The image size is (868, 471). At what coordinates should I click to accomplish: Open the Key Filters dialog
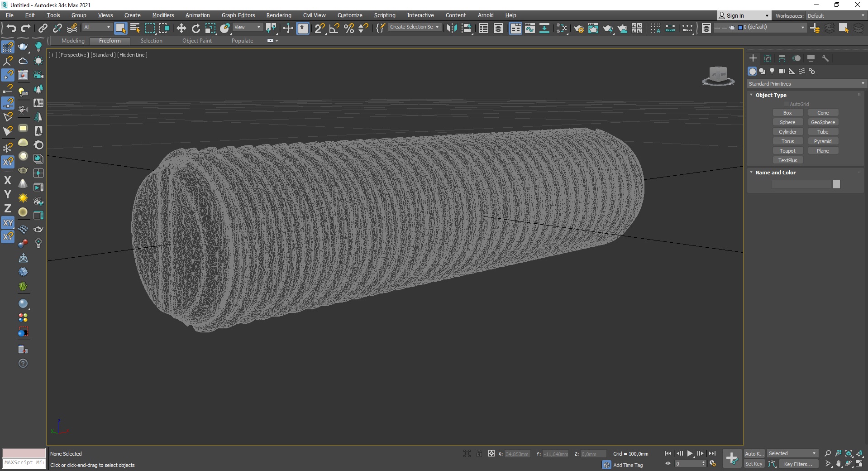click(x=798, y=464)
